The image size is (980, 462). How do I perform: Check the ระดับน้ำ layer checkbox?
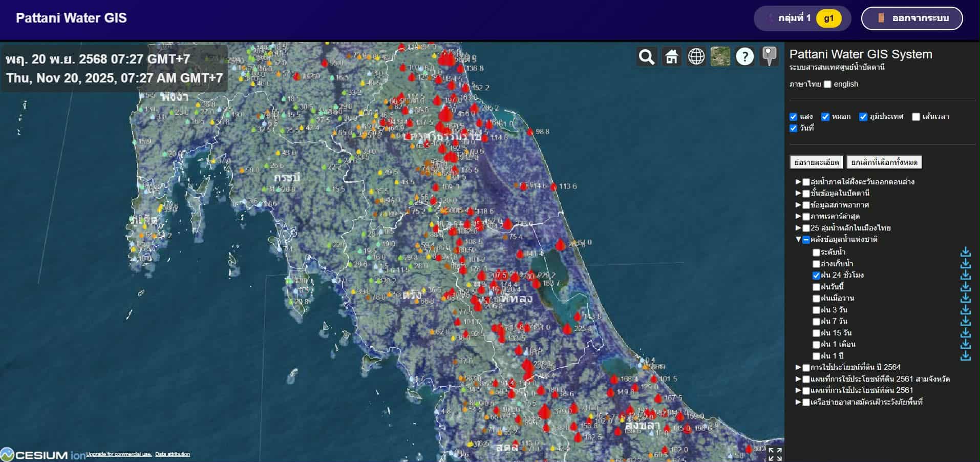coord(816,253)
